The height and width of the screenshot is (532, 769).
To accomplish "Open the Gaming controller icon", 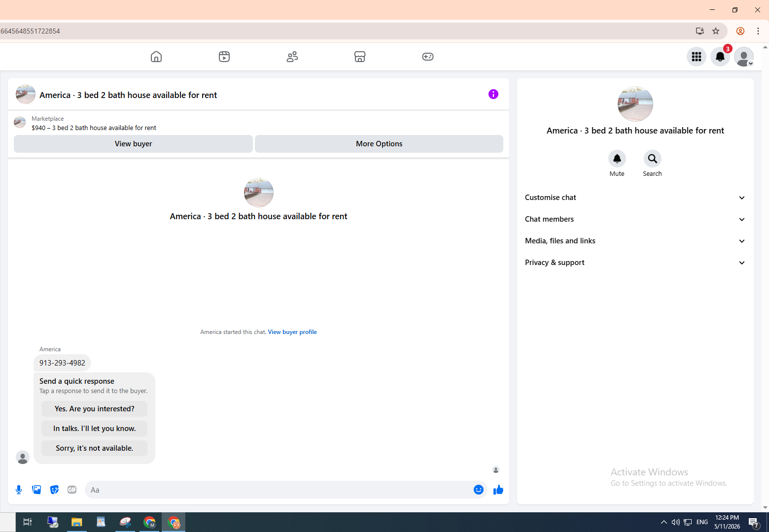I will coord(428,57).
